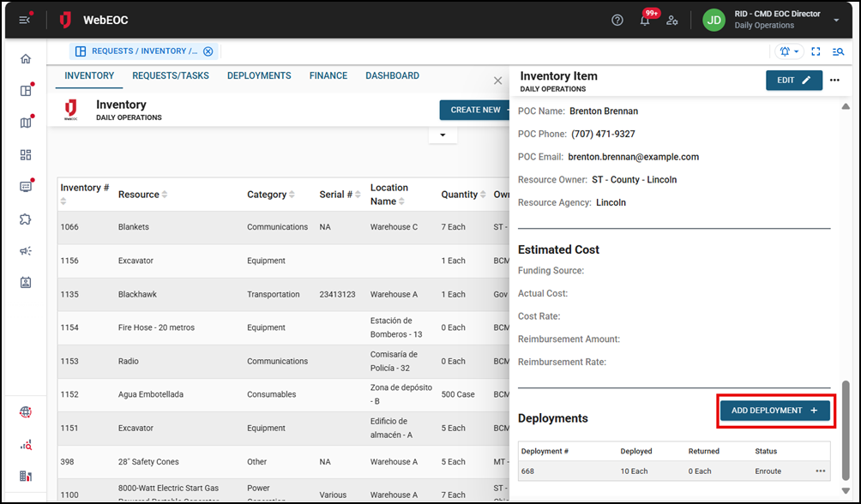Image resolution: width=861 pixels, height=504 pixels.
Task: Expand the board to full screen icon
Action: point(816,51)
